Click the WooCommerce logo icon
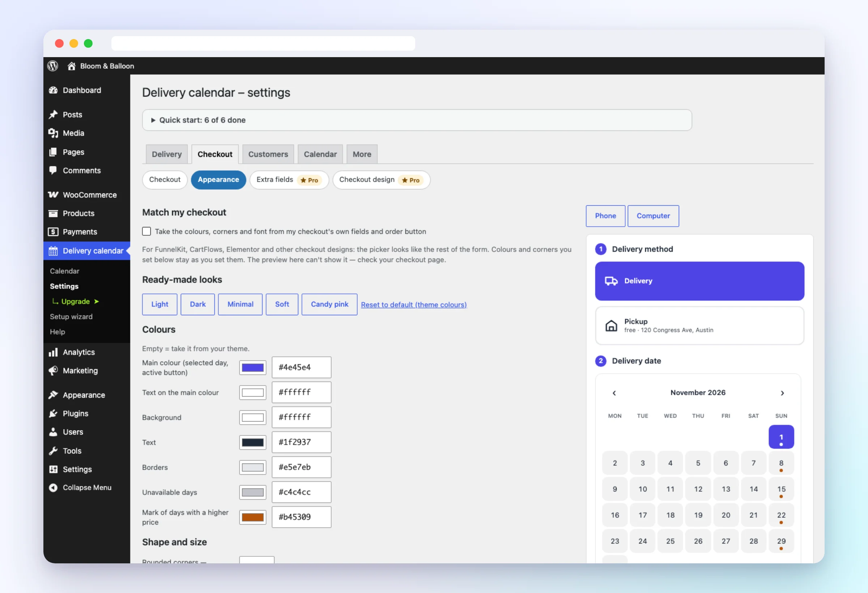Viewport: 868px width, 593px height. point(53,195)
